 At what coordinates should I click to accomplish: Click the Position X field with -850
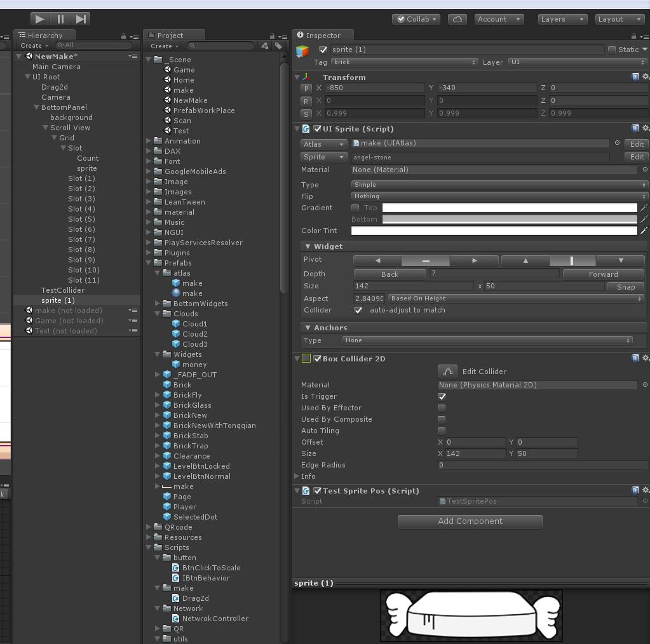click(x=375, y=88)
